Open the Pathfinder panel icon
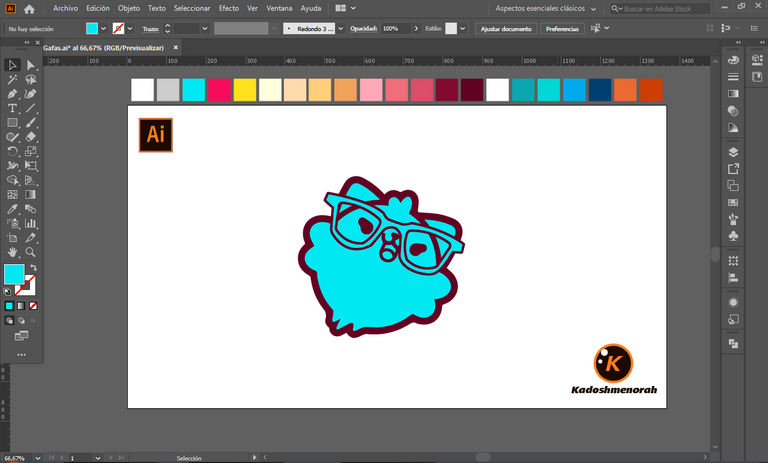This screenshot has height=463, width=768. pos(733,343)
